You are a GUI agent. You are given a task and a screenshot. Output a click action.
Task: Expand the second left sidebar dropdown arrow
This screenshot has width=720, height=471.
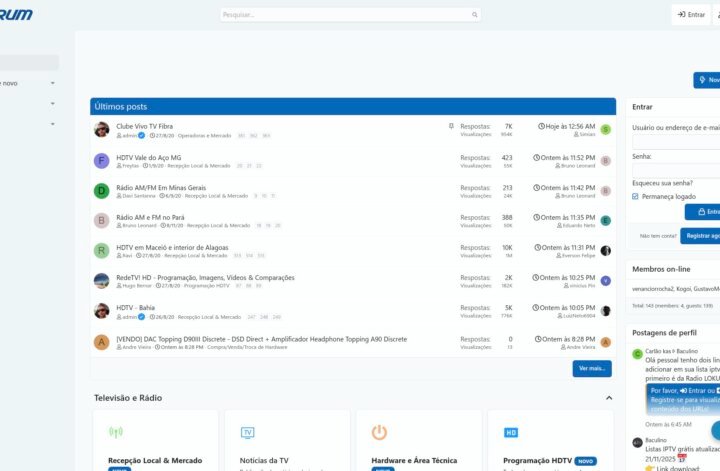pos(52,103)
